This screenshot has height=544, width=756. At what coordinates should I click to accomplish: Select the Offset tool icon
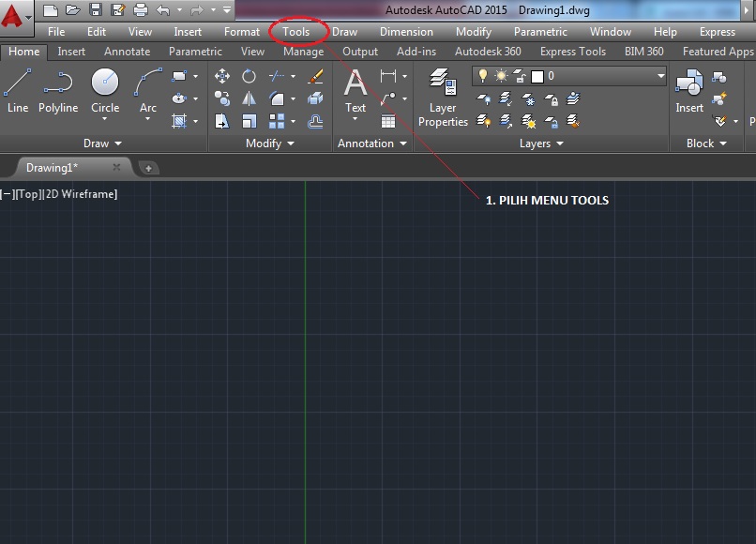tap(315, 121)
